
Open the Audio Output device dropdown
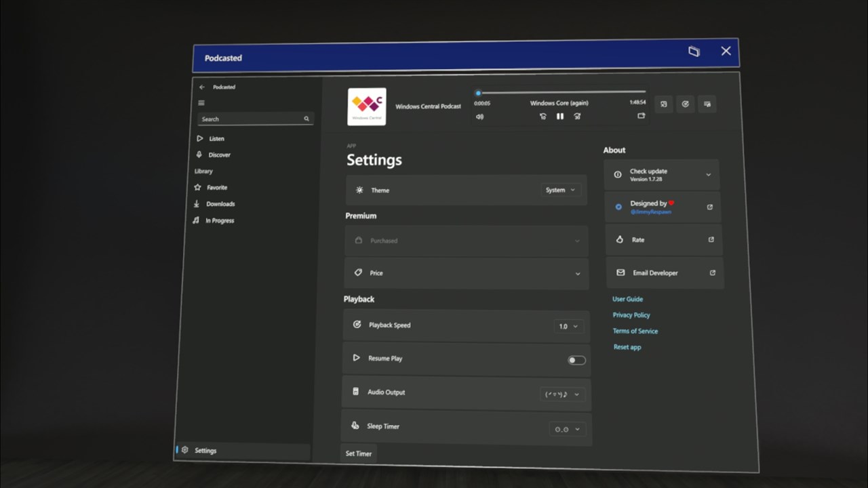[x=563, y=394]
